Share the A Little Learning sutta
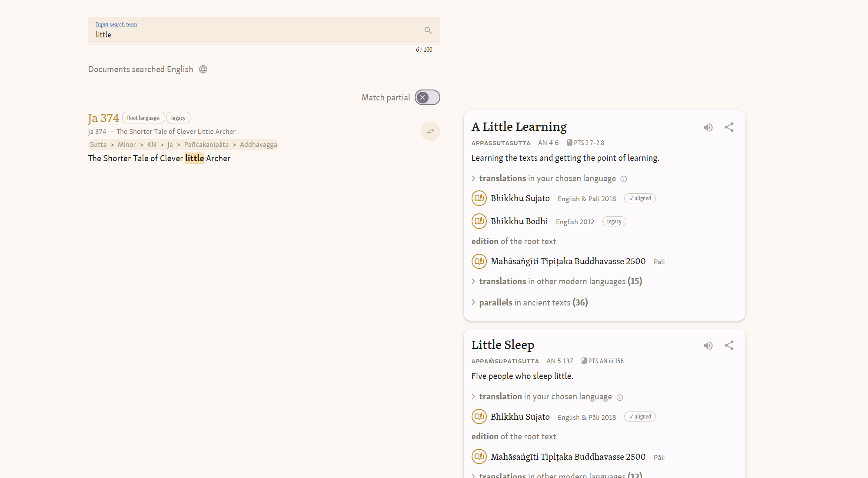Screen dimensions: 868x478 (x=729, y=127)
